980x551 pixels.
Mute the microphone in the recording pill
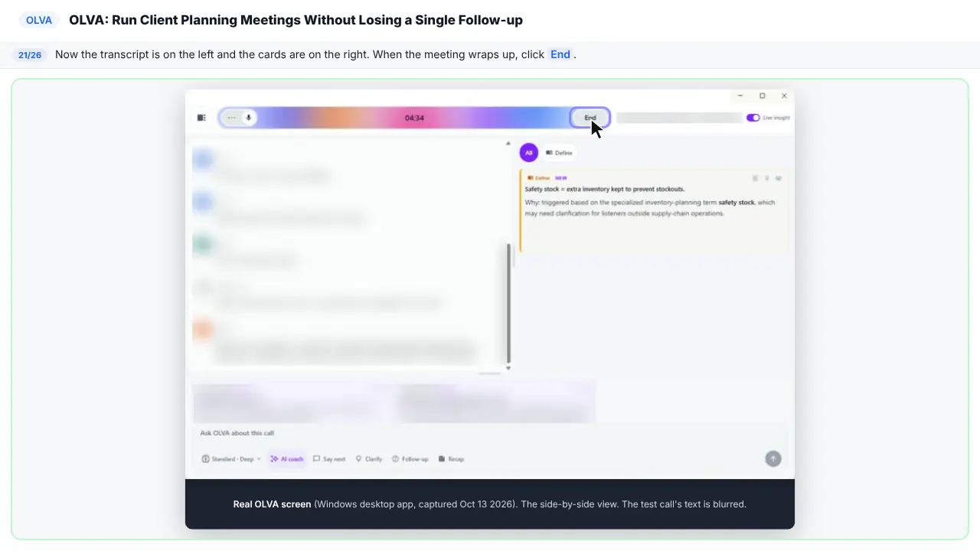[248, 118]
